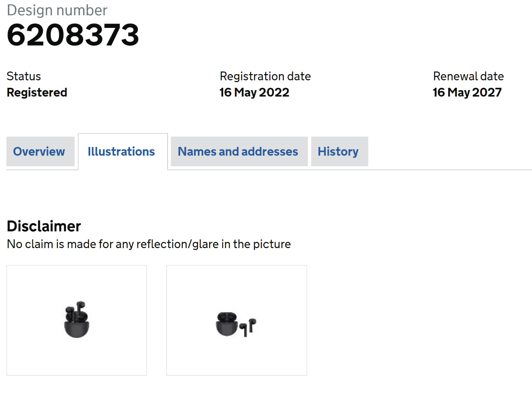Click the open charging case in second illustration
Image resolution: width=532 pixels, height=402 pixels.
226,324
